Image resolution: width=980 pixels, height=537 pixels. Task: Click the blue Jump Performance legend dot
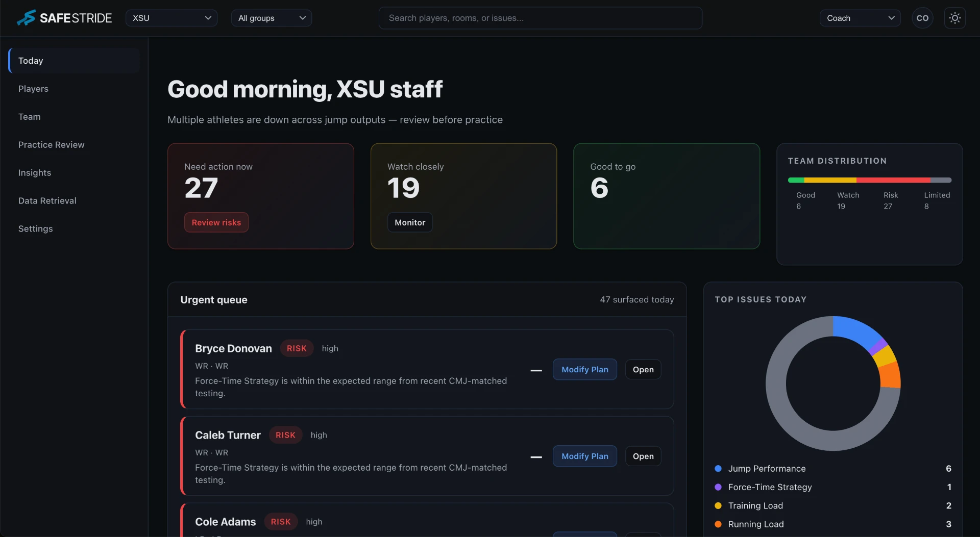tap(718, 468)
